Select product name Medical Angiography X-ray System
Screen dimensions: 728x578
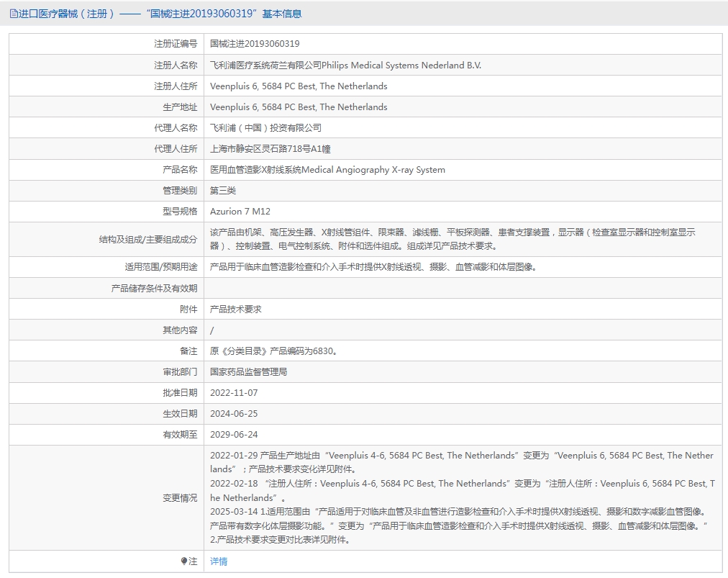pyautogui.click(x=373, y=170)
